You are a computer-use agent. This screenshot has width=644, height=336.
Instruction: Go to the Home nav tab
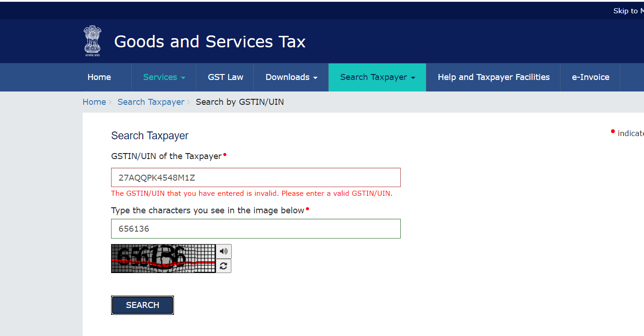(x=99, y=77)
